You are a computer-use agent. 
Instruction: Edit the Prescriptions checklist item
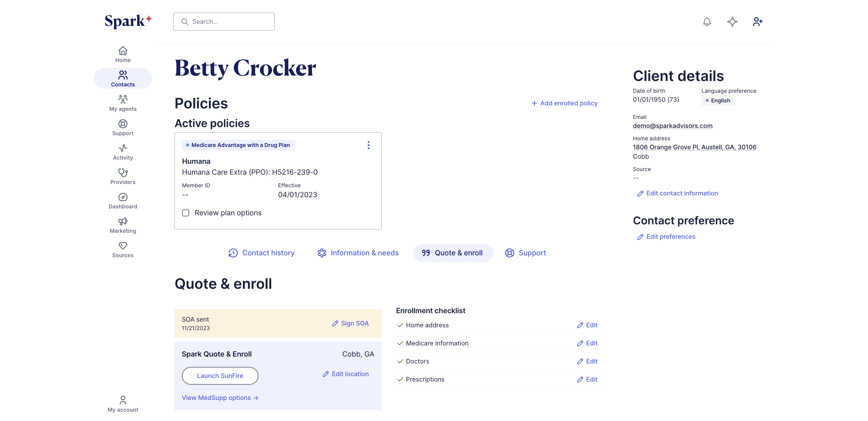click(587, 379)
